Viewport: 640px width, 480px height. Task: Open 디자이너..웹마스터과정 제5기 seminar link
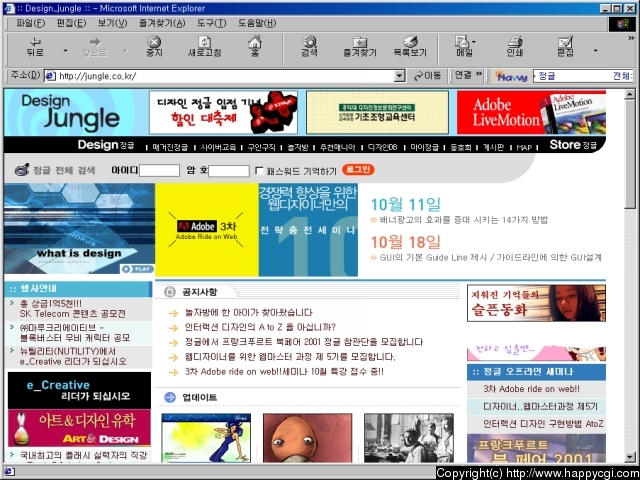540,407
